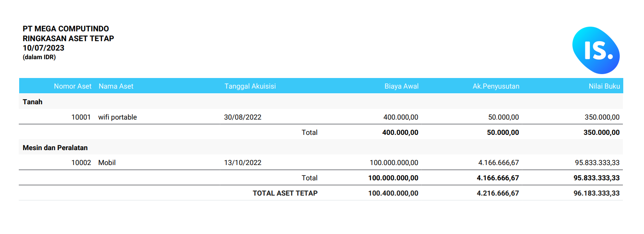Click Mobil depreciation value 4.166.666,67
This screenshot has height=234, width=644.
[498, 163]
